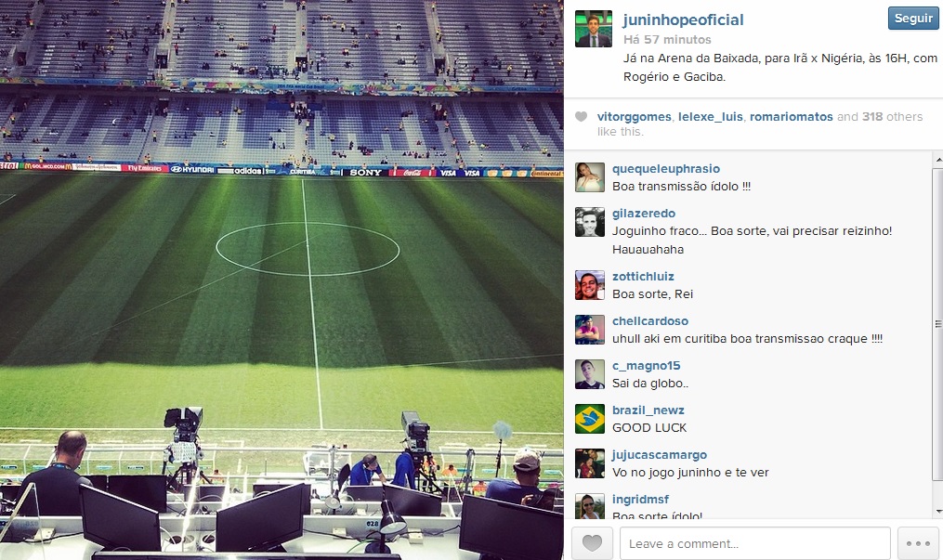943x560 pixels.
Task: Click jujucascamargo username link
Action: point(659,455)
